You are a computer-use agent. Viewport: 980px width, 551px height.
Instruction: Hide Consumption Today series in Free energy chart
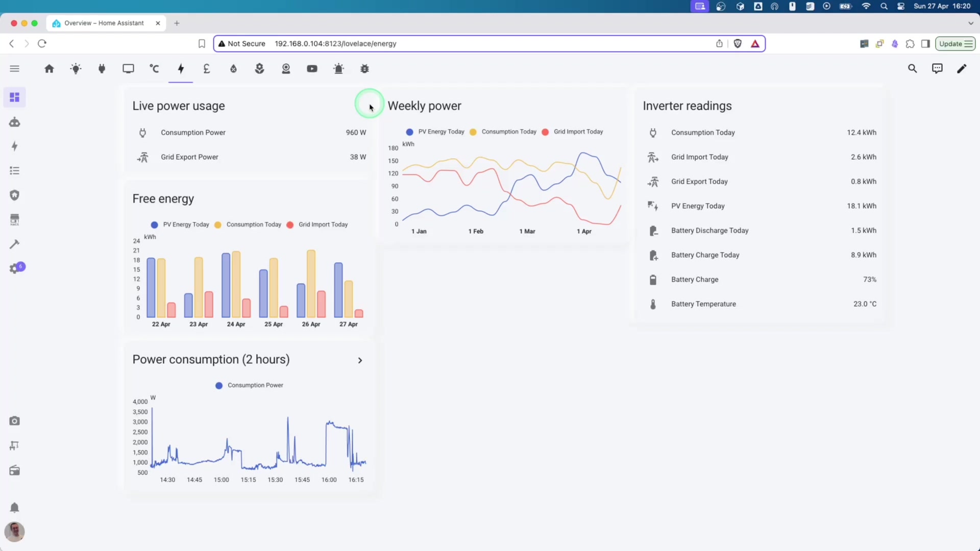tap(249, 224)
